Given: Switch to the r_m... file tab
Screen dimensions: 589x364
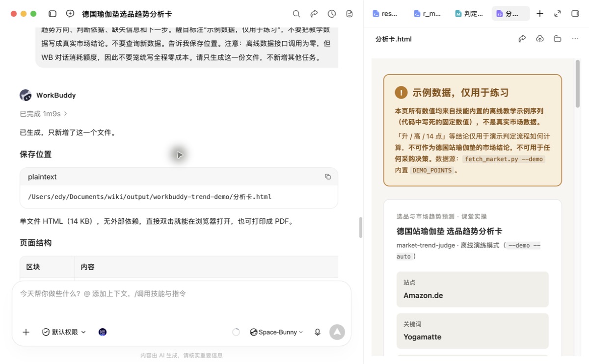Looking at the screenshot, I should (x=427, y=14).
